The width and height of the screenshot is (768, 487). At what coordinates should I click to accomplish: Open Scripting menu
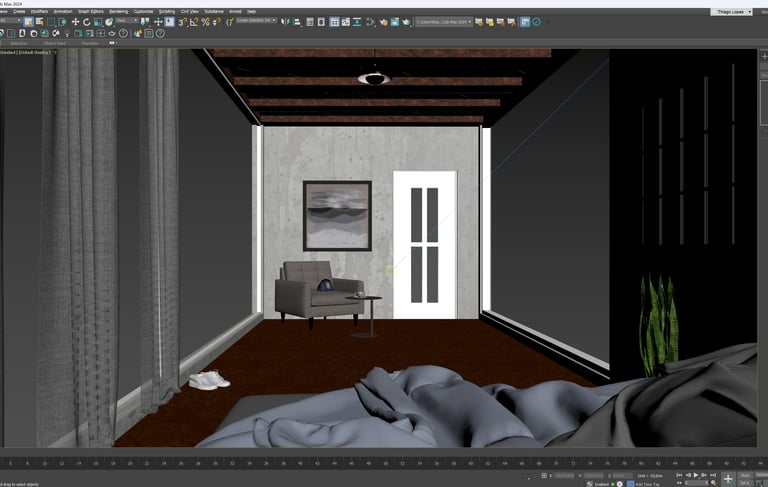click(167, 11)
